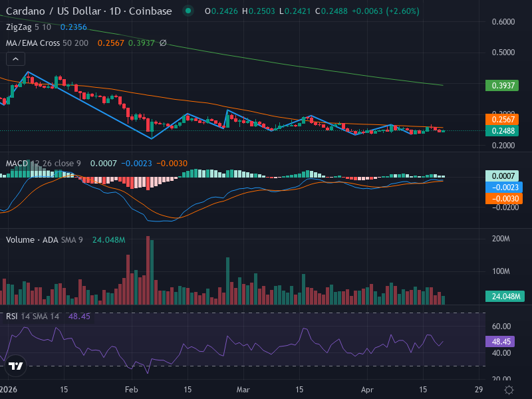532x399 pixels.
Task: Select the RSI 14 SMA 14 label
Action: click(x=33, y=317)
